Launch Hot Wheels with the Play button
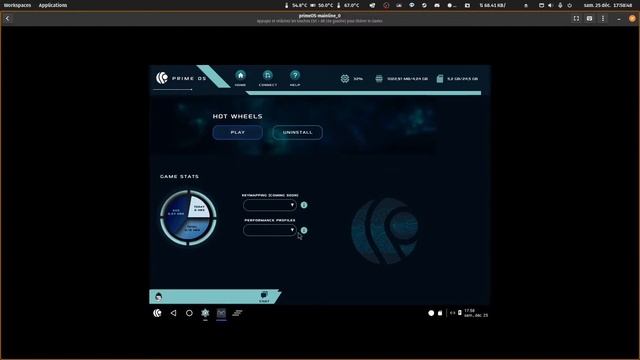 click(x=238, y=132)
